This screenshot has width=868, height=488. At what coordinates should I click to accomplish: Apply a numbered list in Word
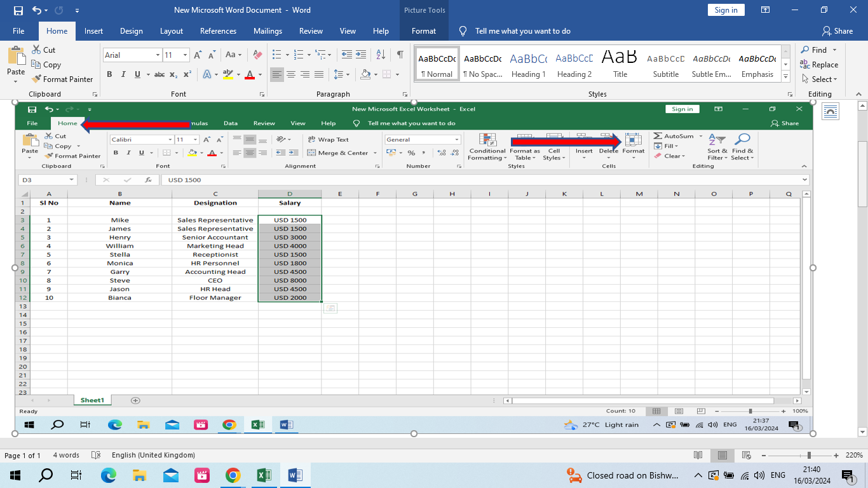pos(299,55)
